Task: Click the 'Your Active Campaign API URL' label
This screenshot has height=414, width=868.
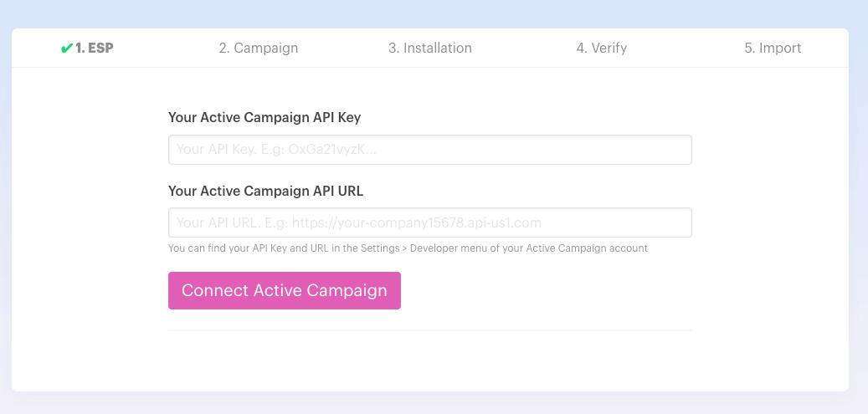Action: [265, 191]
